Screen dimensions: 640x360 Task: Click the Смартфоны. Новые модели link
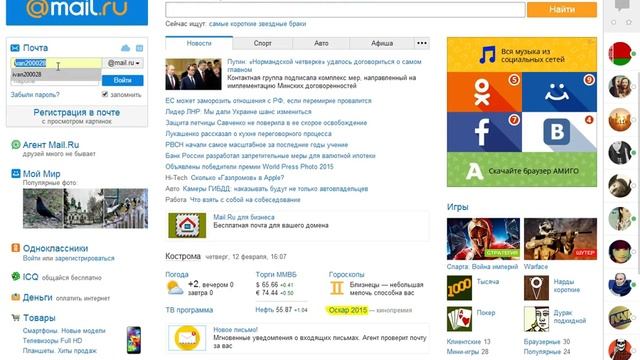tap(64, 331)
